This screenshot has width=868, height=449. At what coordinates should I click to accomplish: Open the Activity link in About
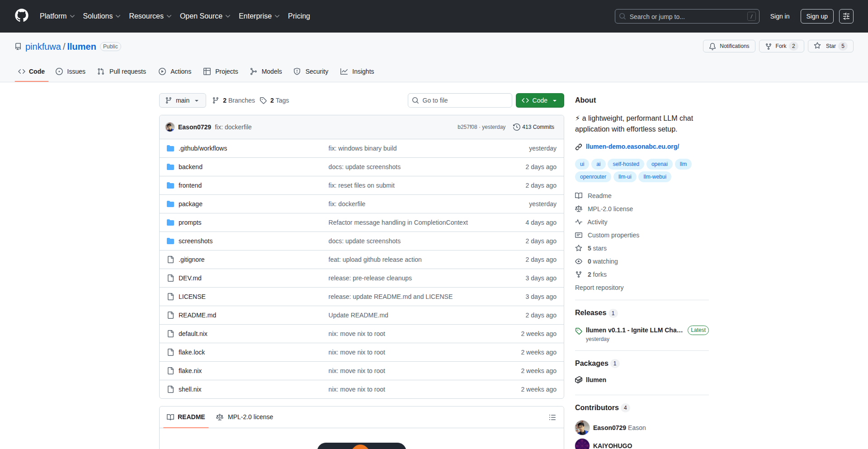coord(591,222)
